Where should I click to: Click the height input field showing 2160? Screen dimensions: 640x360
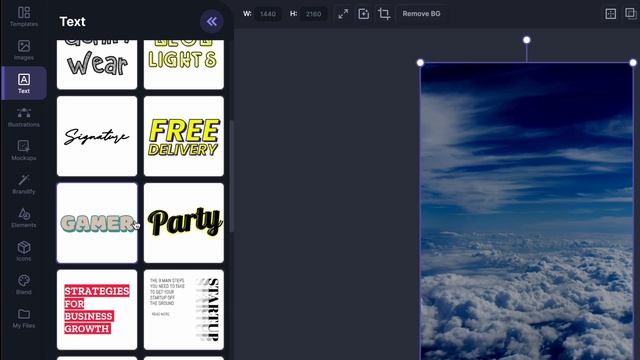click(x=313, y=14)
